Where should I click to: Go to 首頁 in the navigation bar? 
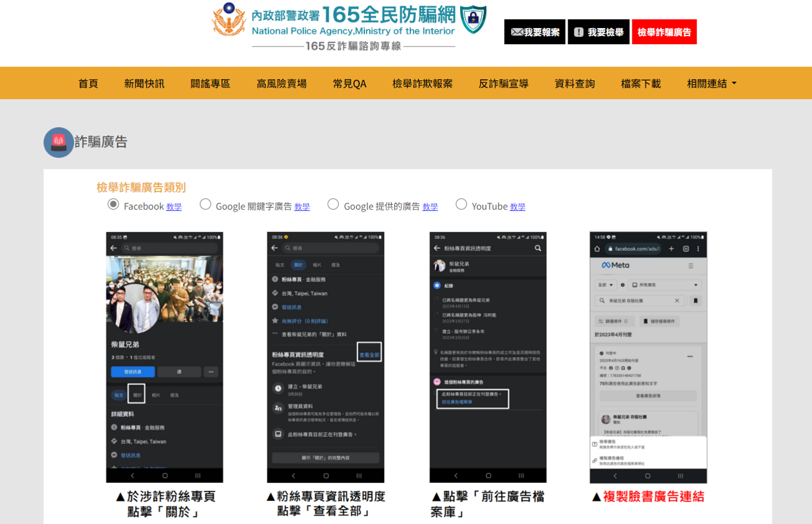click(88, 83)
